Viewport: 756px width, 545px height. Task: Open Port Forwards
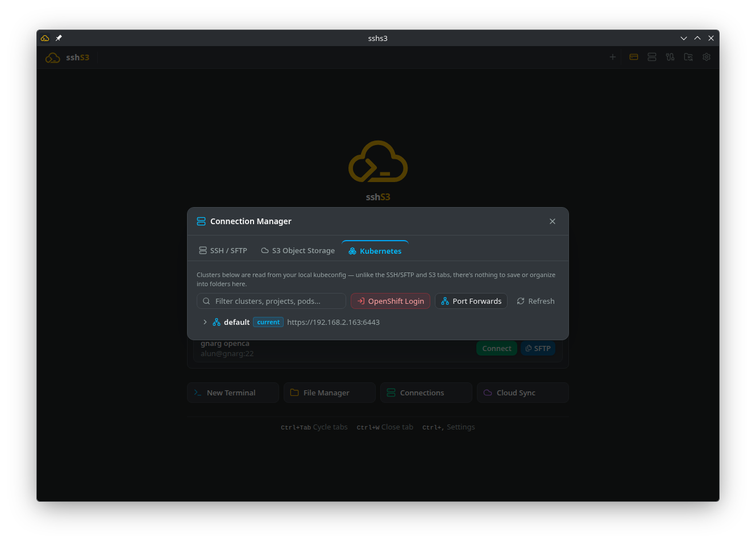coord(471,301)
